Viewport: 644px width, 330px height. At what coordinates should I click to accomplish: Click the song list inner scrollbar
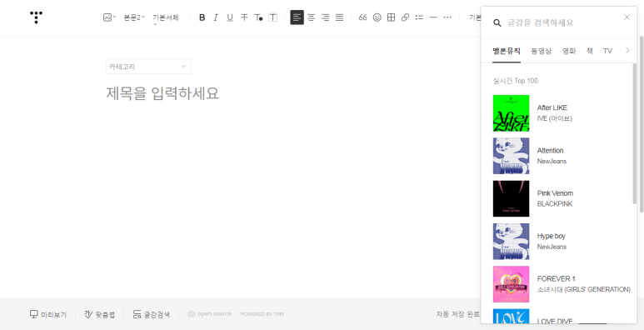click(x=635, y=133)
